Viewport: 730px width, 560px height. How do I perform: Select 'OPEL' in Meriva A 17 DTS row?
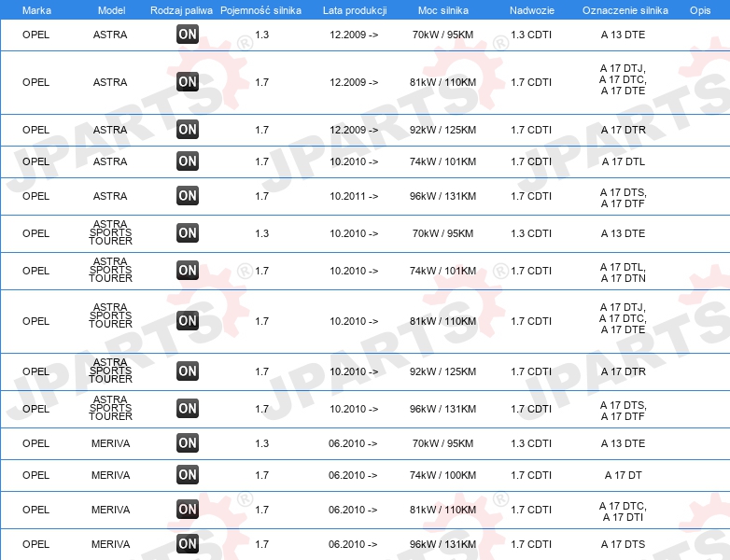tap(35, 544)
